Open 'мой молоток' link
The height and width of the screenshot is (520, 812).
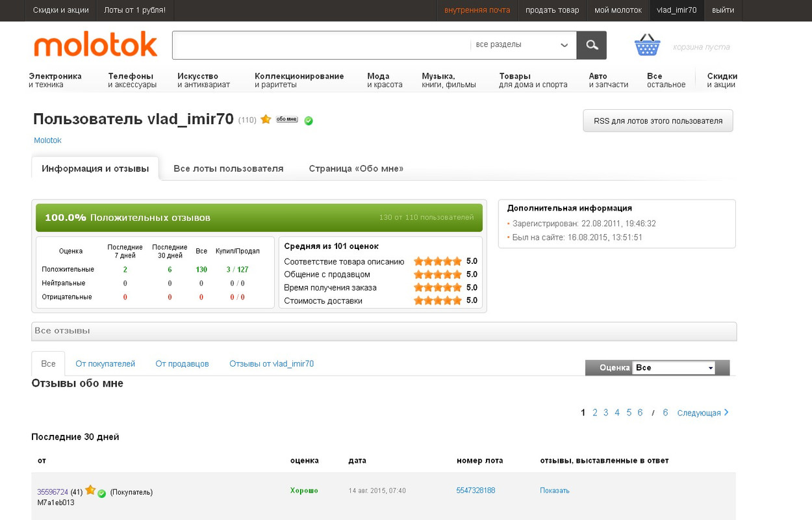coord(618,10)
